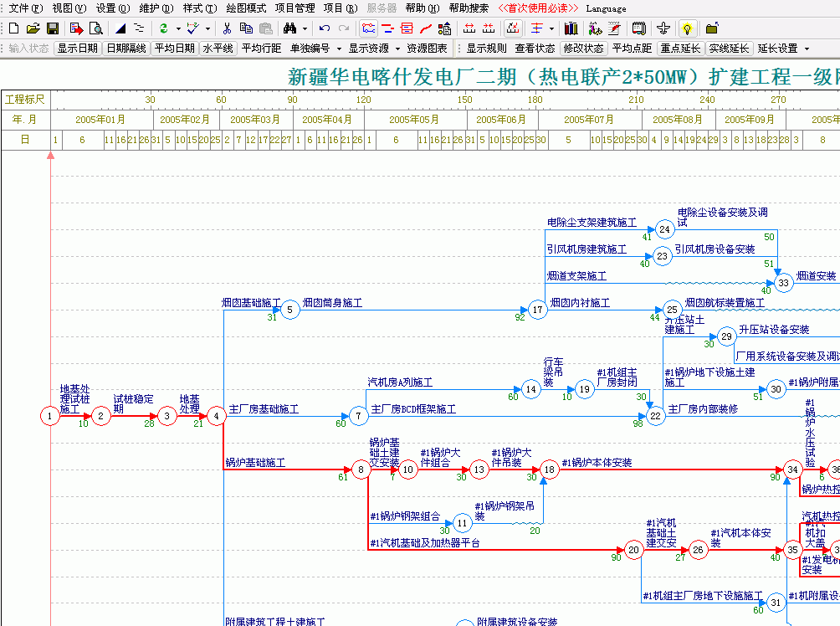This screenshot has height=626, width=840.
Task: Toggle the 实线延长 button
Action: point(729,49)
